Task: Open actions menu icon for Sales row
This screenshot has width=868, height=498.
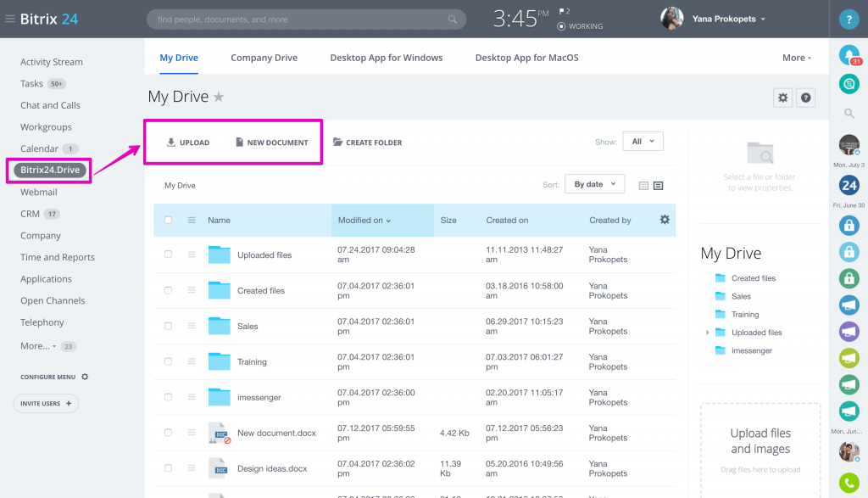Action: point(192,326)
